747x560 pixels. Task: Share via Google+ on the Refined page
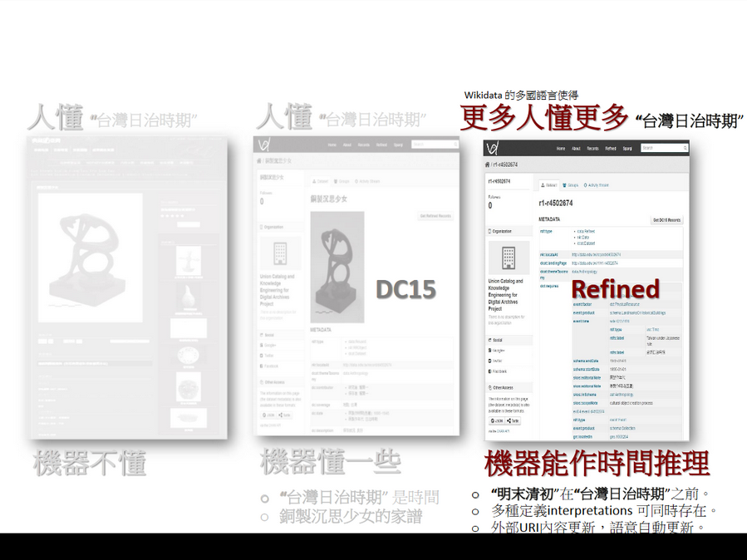496,351
